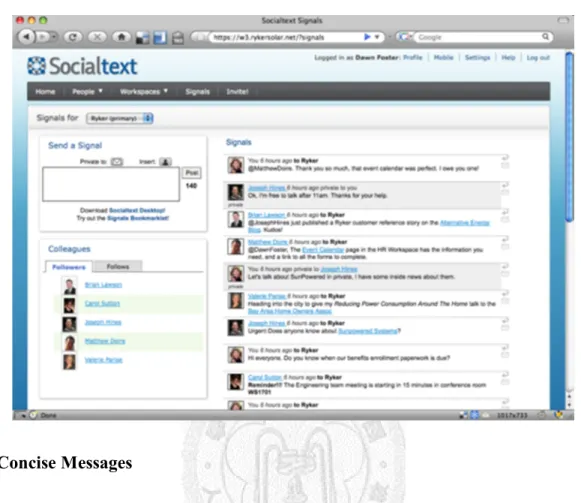The height and width of the screenshot is (503, 581).
Task: Click reply icon on the 'Urgent' signal
Action: [x=505, y=320]
